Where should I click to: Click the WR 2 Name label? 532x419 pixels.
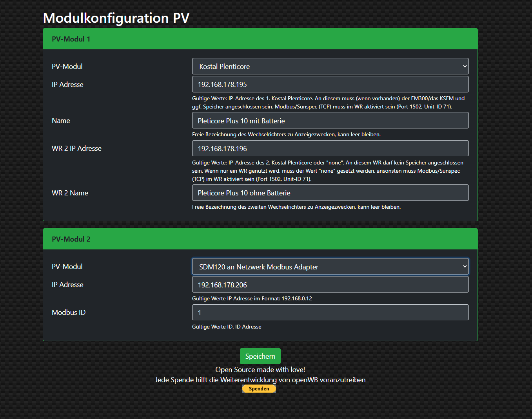tap(70, 193)
